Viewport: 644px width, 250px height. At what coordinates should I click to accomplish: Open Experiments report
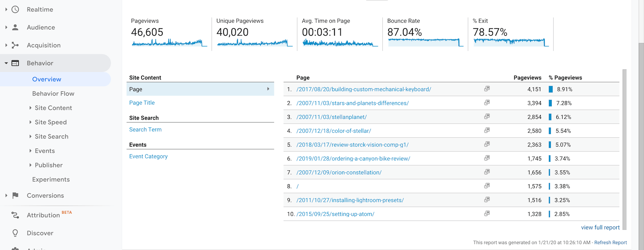point(51,179)
